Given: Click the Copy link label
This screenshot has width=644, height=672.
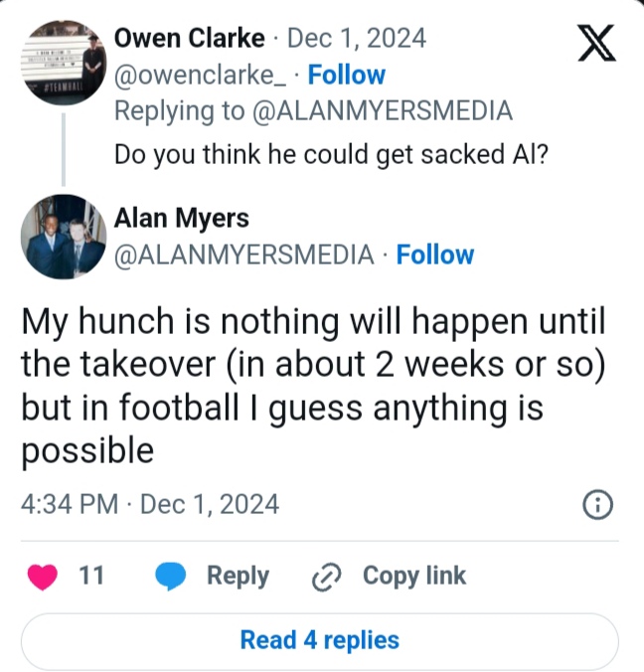Looking at the screenshot, I should click(x=413, y=576).
